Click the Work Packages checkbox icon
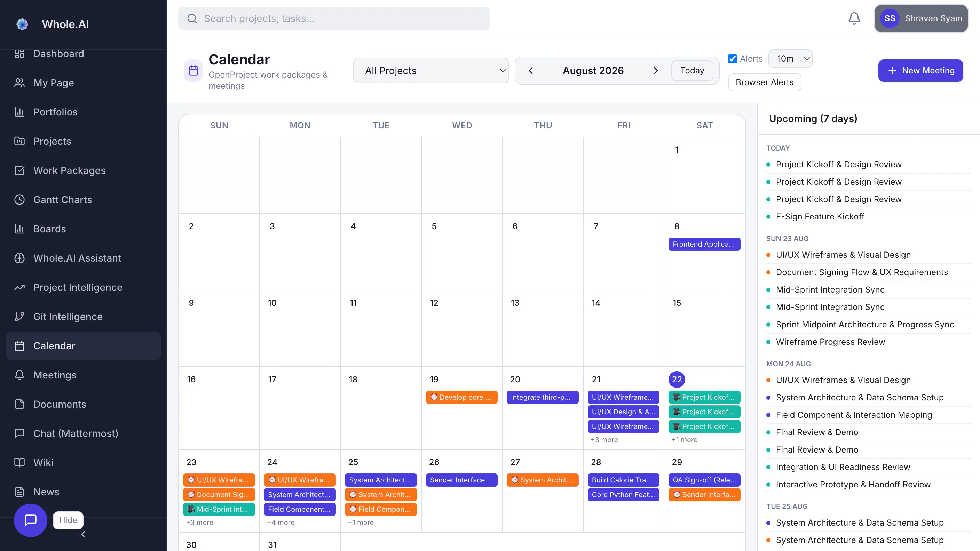The image size is (980, 551). [x=19, y=170]
